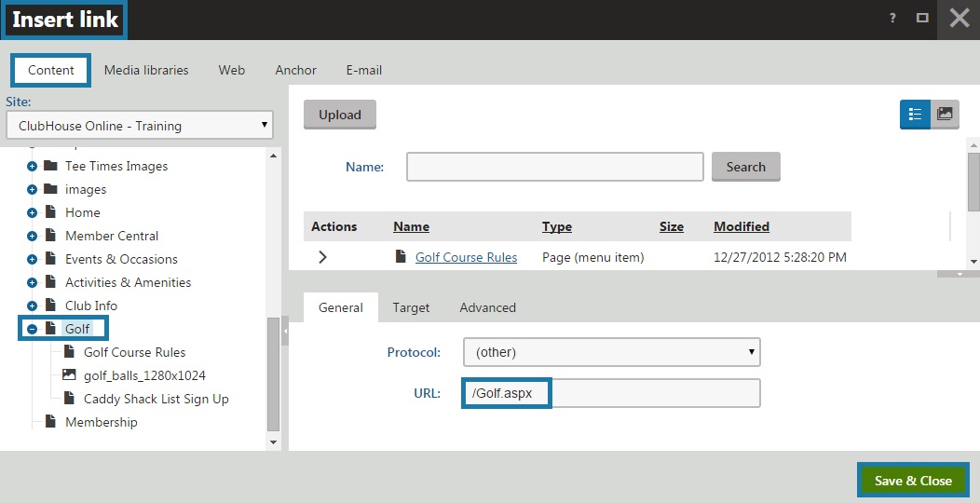The height and width of the screenshot is (503, 980).
Task: Click the Name search input field
Action: point(554,167)
